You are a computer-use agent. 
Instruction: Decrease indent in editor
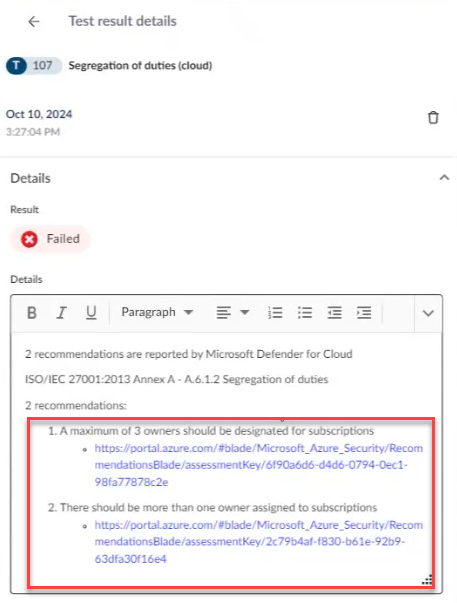click(334, 313)
